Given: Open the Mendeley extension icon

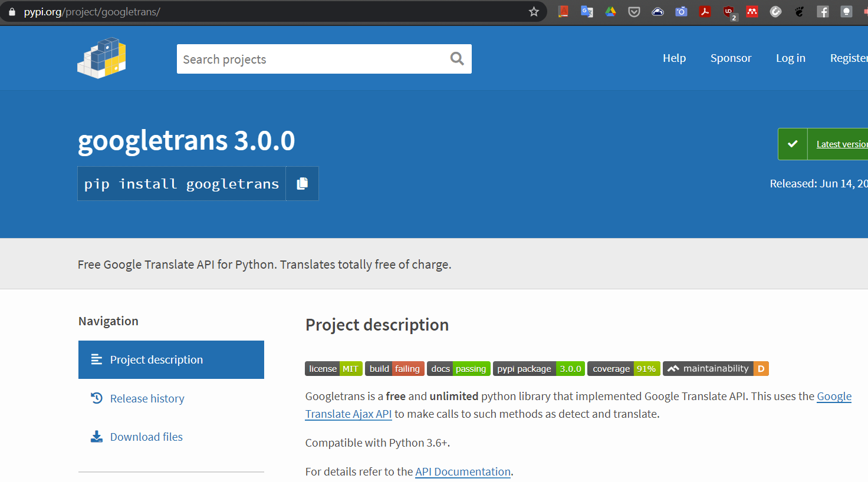Looking at the screenshot, I should pos(752,11).
